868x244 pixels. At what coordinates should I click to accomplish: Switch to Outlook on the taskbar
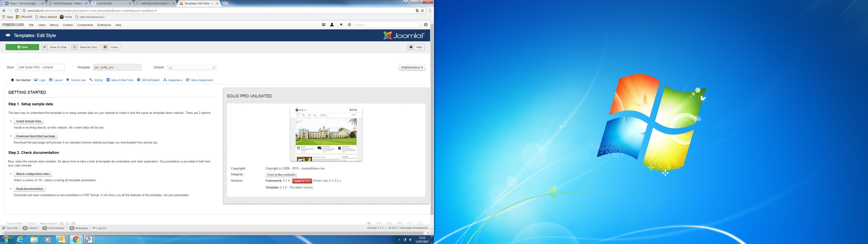(62, 240)
